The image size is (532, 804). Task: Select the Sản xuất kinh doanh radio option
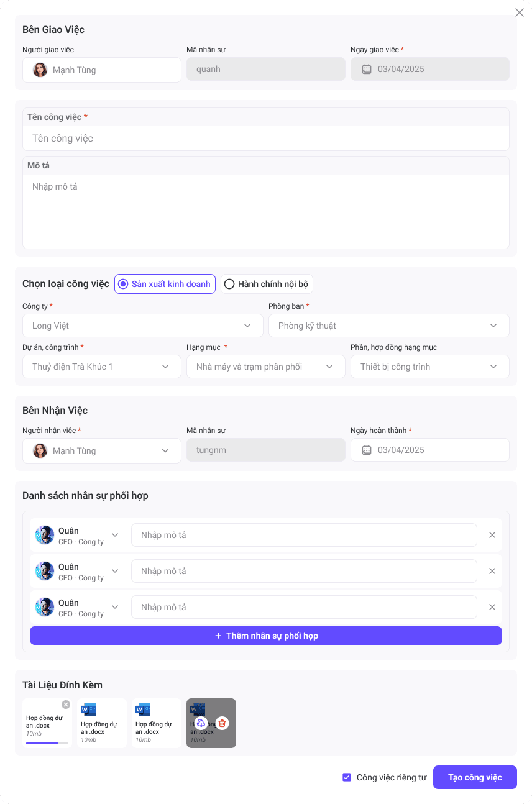123,284
